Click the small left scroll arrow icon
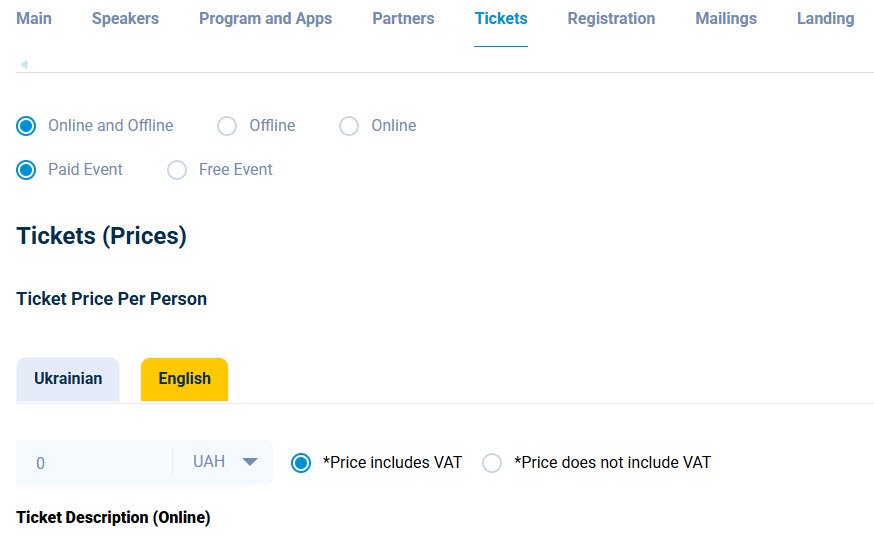Screen dimensions: 874x549 (x=23, y=65)
